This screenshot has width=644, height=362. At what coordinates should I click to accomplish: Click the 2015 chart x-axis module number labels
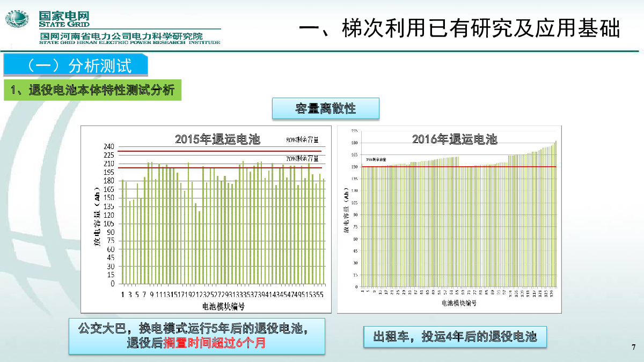coord(222,294)
